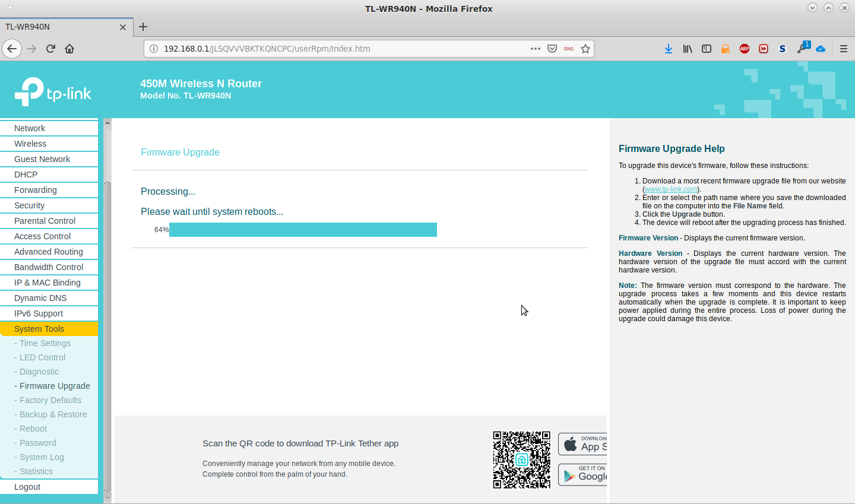Click the Pocket save icon in address bar
The height and width of the screenshot is (504, 855).
[552, 49]
